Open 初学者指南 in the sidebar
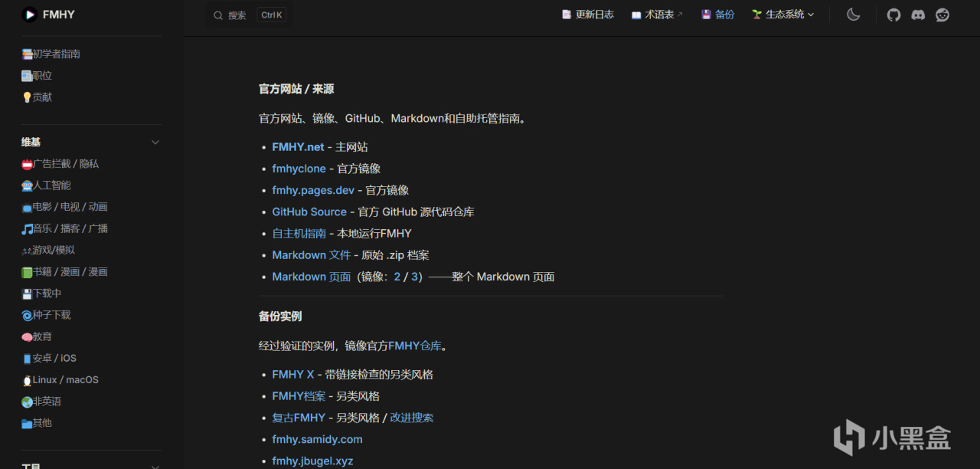Viewport: 980px width, 469px height. (x=51, y=54)
